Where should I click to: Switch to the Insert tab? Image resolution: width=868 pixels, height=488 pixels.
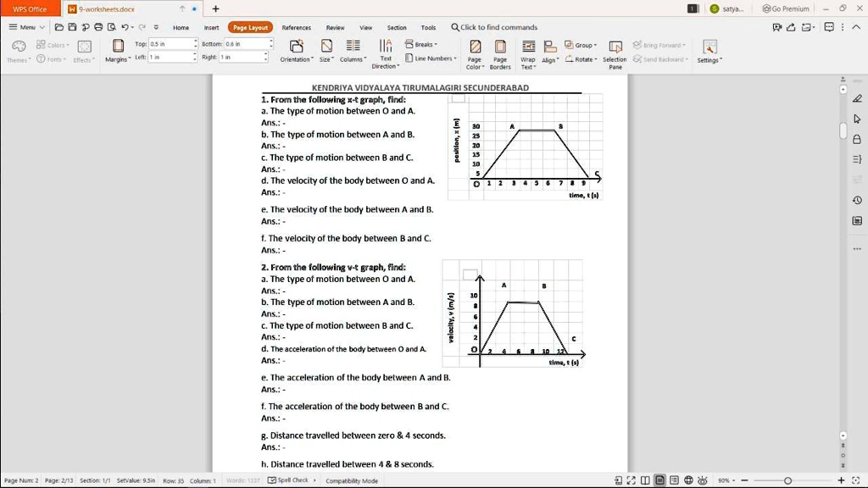211,27
